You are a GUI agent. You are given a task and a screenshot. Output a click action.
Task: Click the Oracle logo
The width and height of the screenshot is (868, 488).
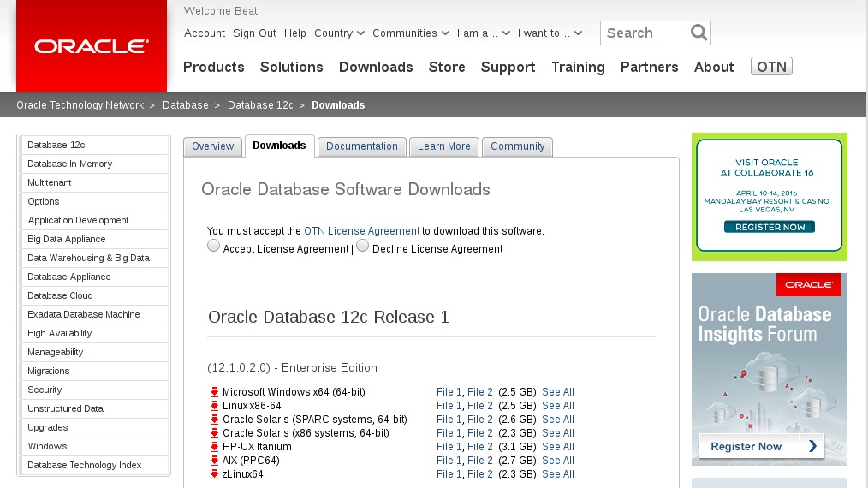click(x=92, y=46)
